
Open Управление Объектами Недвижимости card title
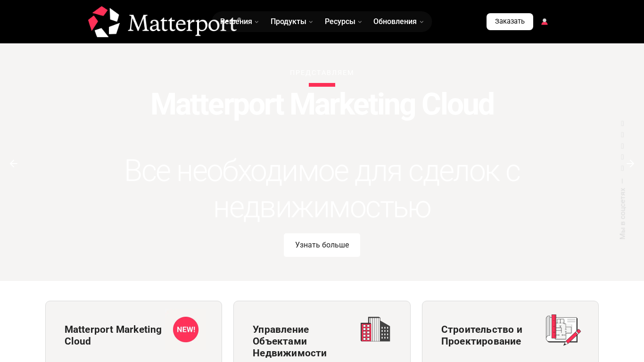click(x=289, y=341)
